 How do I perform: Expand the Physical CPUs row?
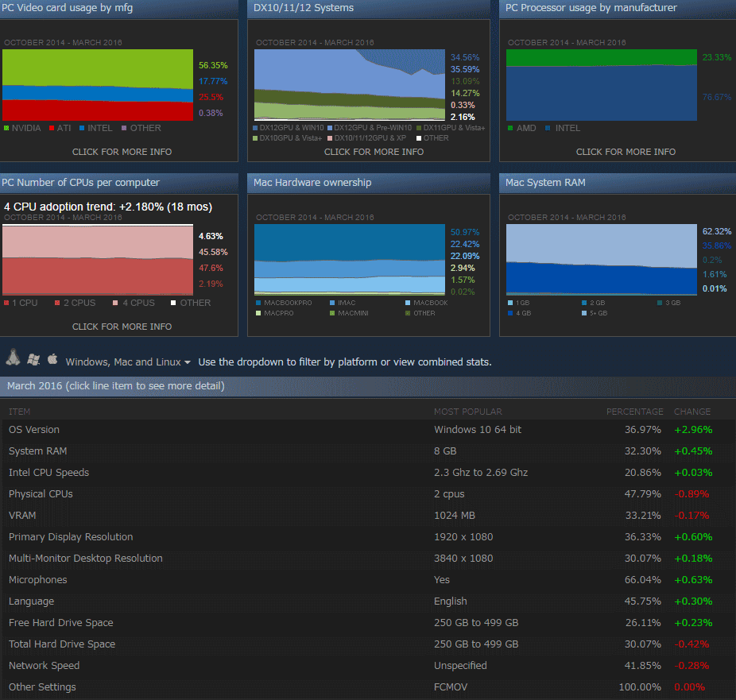(368, 494)
